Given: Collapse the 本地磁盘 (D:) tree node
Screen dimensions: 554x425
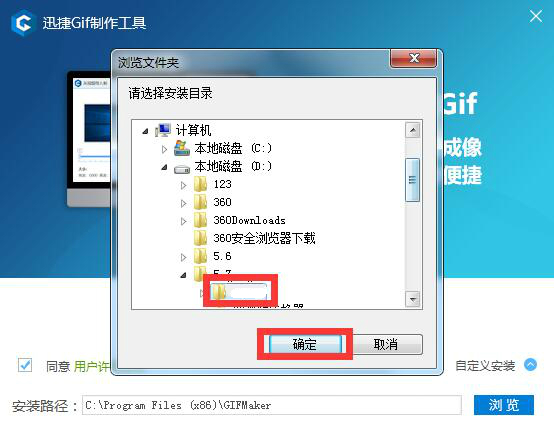Looking at the screenshot, I should click(164, 167).
